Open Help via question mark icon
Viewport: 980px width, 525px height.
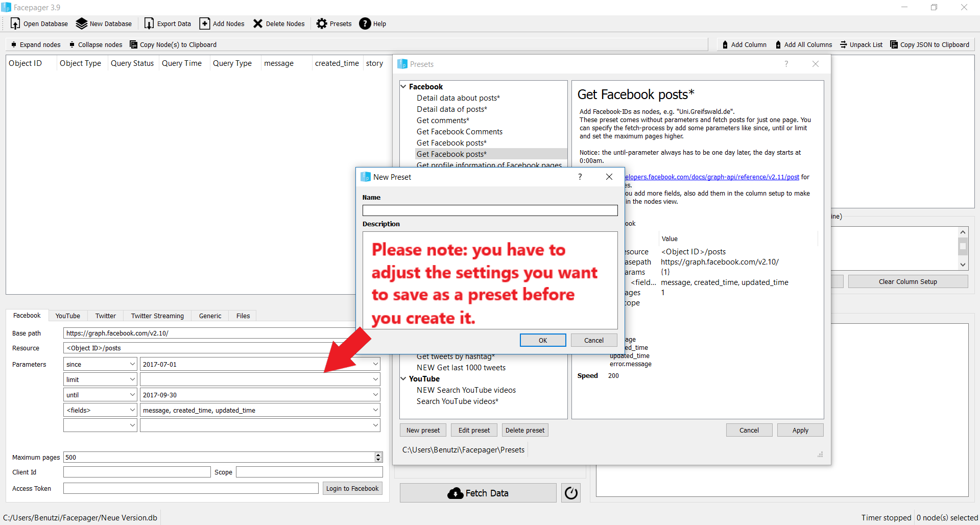pyautogui.click(x=365, y=23)
